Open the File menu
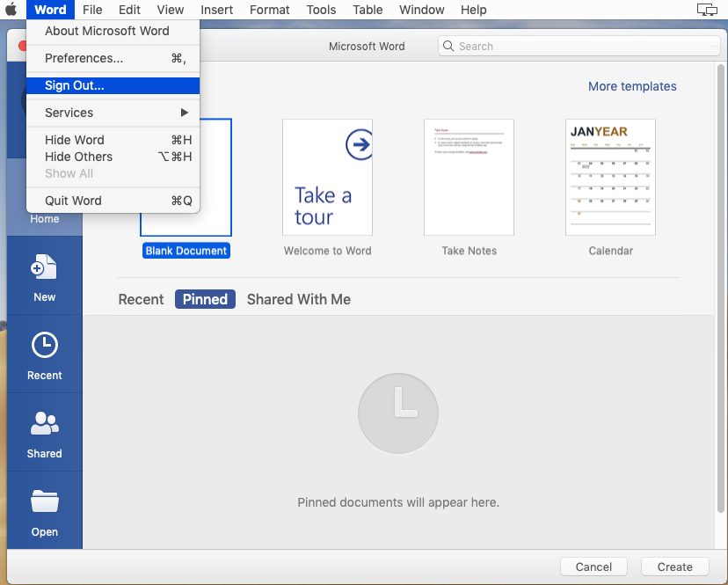 coord(92,10)
